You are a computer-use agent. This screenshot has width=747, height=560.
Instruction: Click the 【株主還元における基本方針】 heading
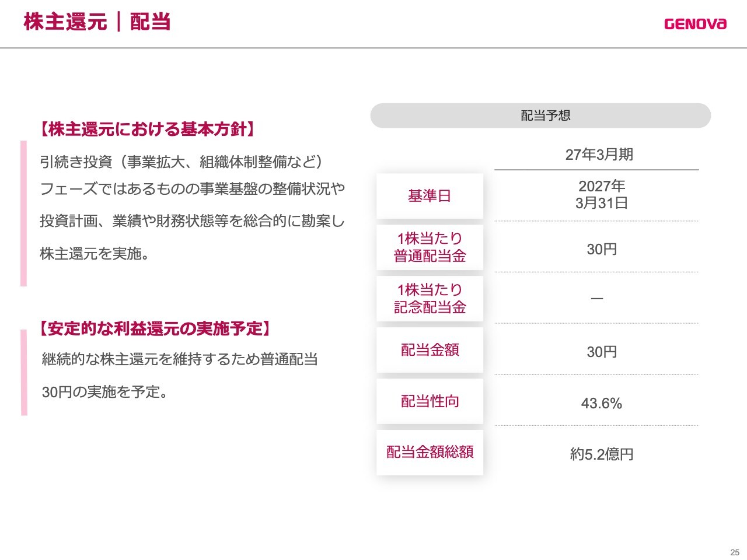[148, 129]
